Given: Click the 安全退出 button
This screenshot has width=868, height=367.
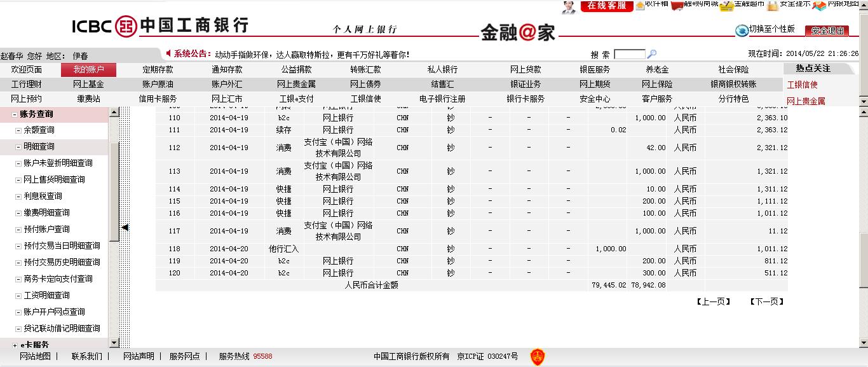Looking at the screenshot, I should [827, 31].
